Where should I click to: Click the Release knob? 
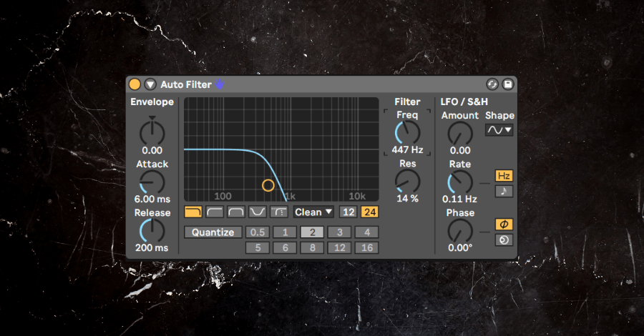point(152,231)
